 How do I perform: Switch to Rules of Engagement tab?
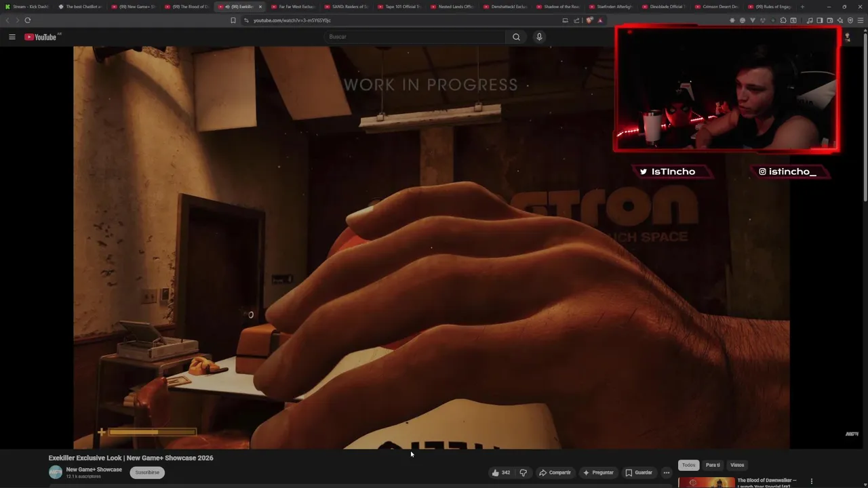(x=770, y=7)
